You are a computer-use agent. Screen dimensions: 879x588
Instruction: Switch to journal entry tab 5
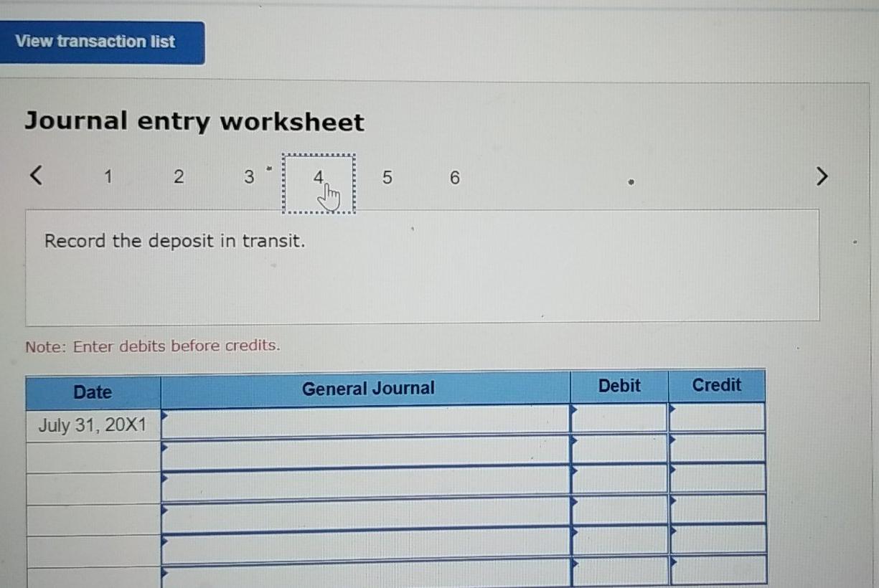387,177
